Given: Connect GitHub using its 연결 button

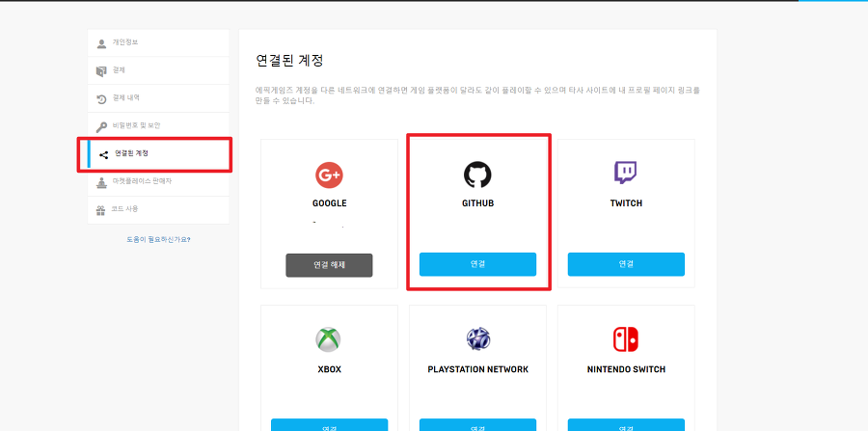Looking at the screenshot, I should tap(477, 264).
